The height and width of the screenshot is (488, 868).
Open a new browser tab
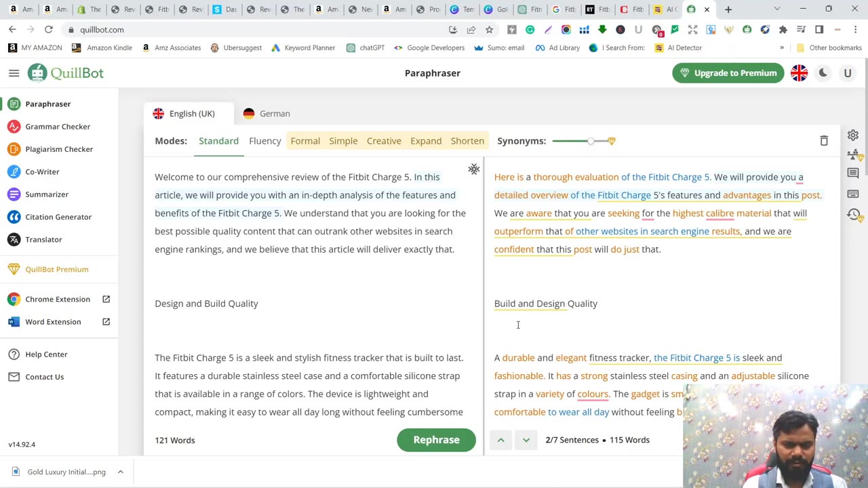coord(728,9)
